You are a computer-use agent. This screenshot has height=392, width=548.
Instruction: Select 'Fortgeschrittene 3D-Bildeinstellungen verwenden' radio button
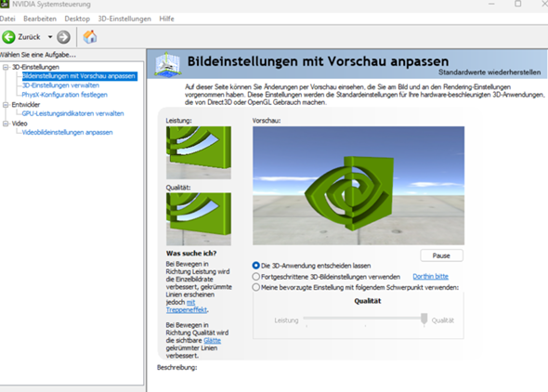pyautogui.click(x=255, y=277)
